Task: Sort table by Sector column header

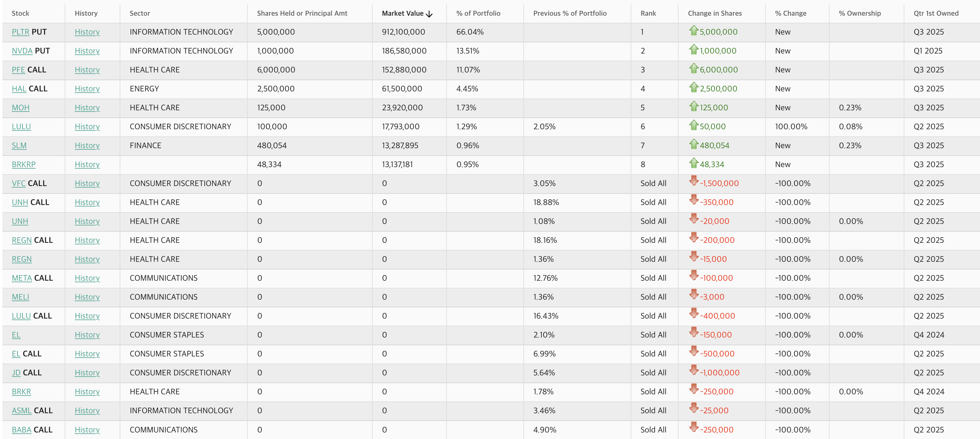Action: (x=139, y=13)
